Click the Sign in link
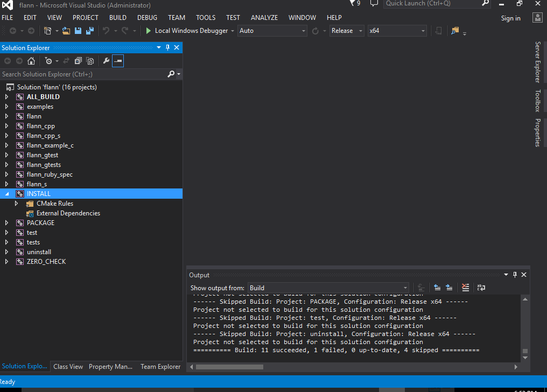547x392 pixels. [x=511, y=18]
